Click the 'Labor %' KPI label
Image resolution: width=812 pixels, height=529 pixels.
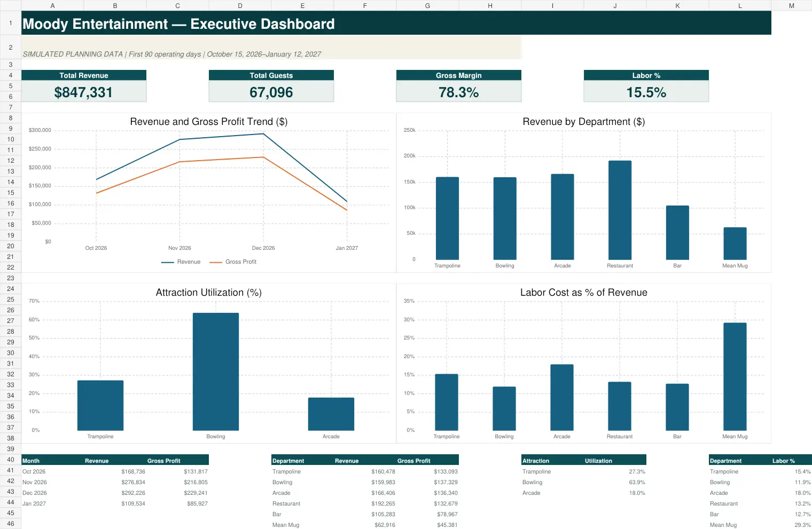point(646,75)
